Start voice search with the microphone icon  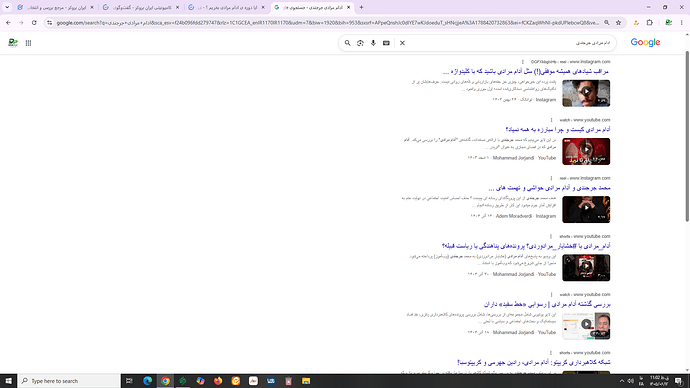373,43
